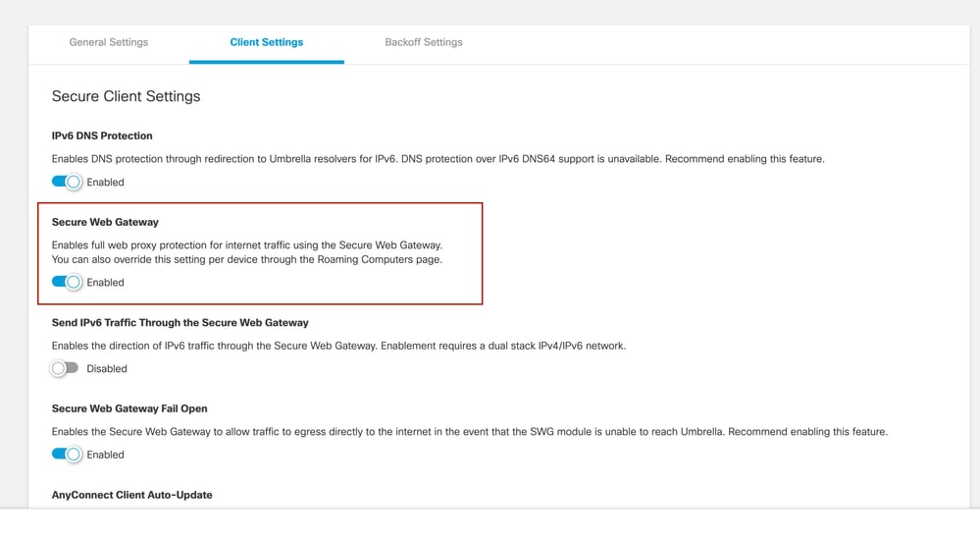The width and height of the screenshot is (980, 539).
Task: Click 'Enabled' label under IPv6 DNS Protection
Action: [105, 182]
